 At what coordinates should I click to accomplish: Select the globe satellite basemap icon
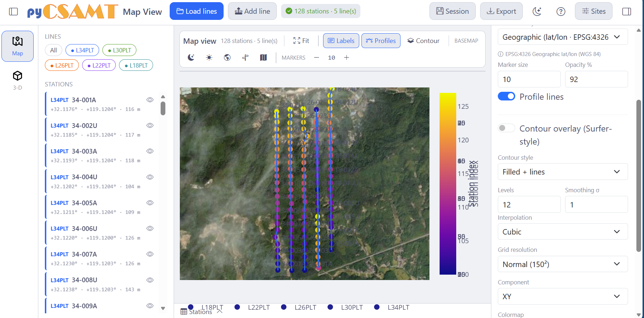point(227,57)
